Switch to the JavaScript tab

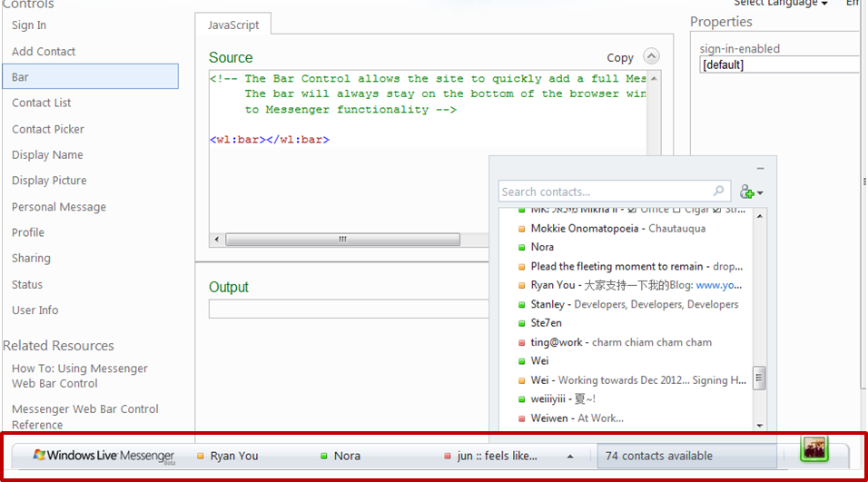[233, 25]
